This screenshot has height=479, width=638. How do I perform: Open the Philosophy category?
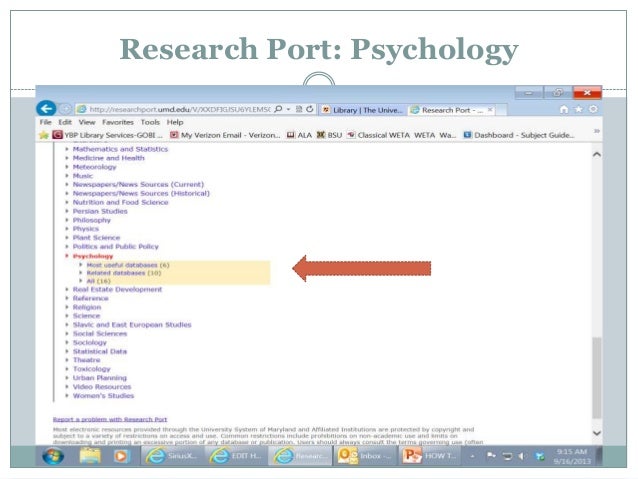[92, 220]
